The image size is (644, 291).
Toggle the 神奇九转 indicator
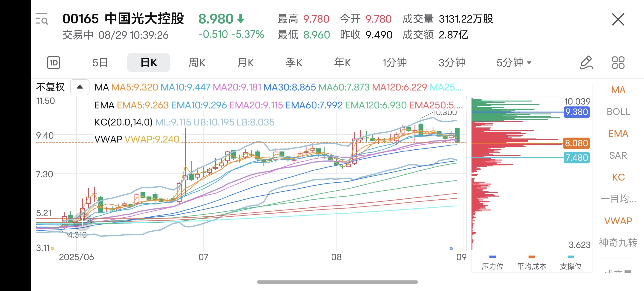click(618, 242)
